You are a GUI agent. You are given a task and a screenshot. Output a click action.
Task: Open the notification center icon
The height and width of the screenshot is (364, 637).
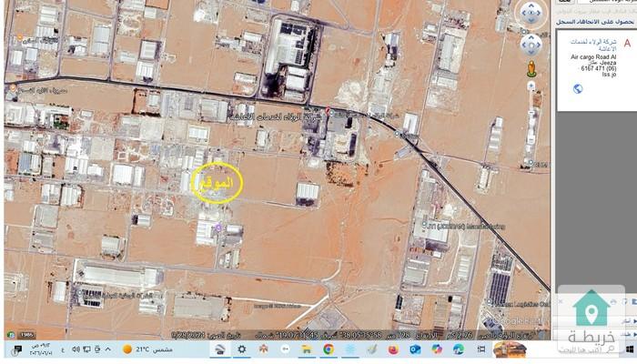coord(16,349)
